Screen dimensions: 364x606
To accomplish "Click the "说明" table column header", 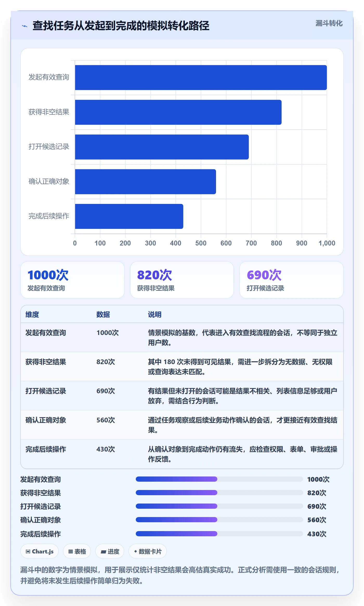I will pyautogui.click(x=155, y=314).
